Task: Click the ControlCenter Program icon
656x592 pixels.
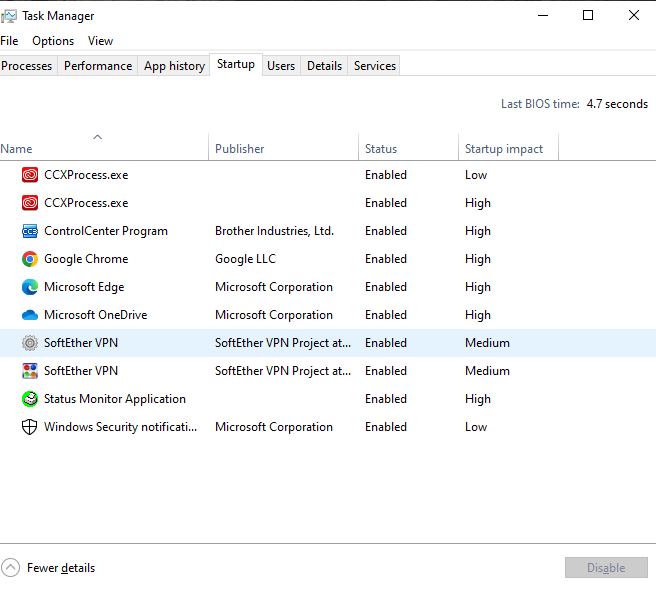Action: click(30, 231)
